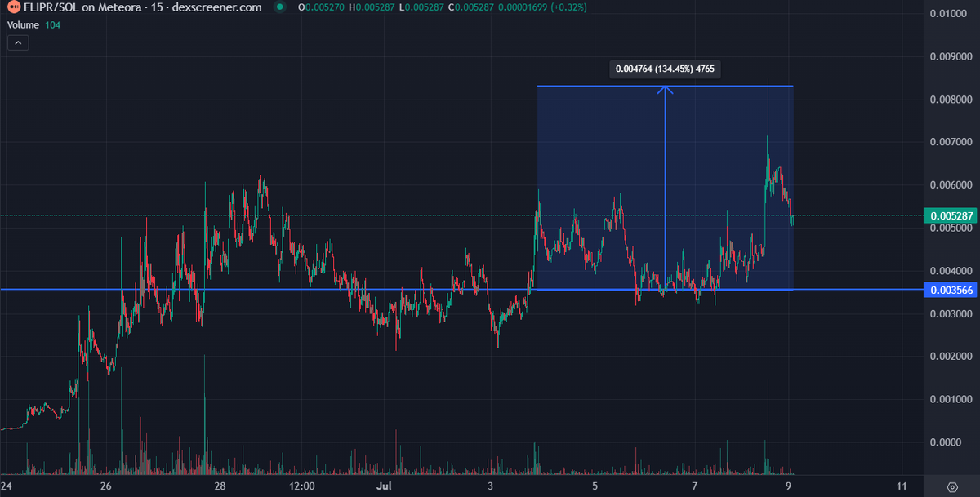This screenshot has width=980, height=497.
Task: Click the current price label 0.005287
Action: coord(950,215)
